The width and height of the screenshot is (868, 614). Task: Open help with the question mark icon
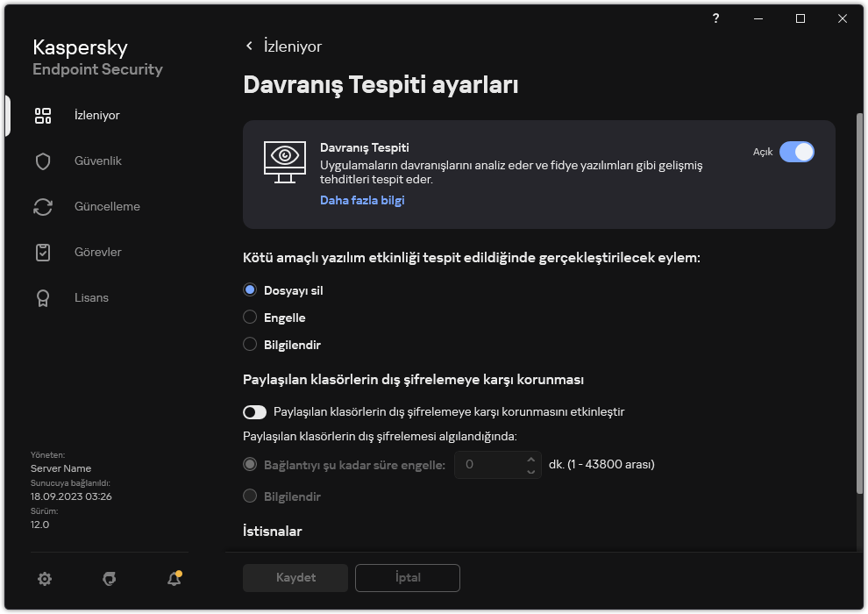716,18
